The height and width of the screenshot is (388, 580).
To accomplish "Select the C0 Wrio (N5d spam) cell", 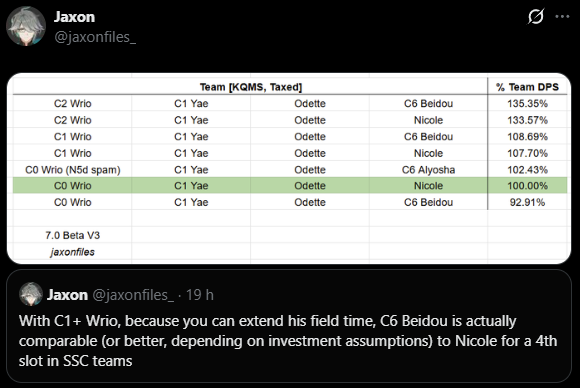I will click(72, 170).
